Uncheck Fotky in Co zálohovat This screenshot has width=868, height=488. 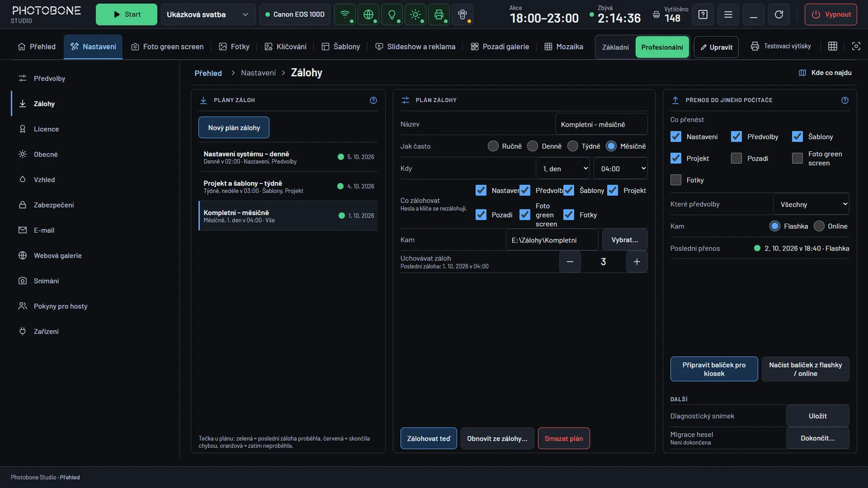coord(569,215)
